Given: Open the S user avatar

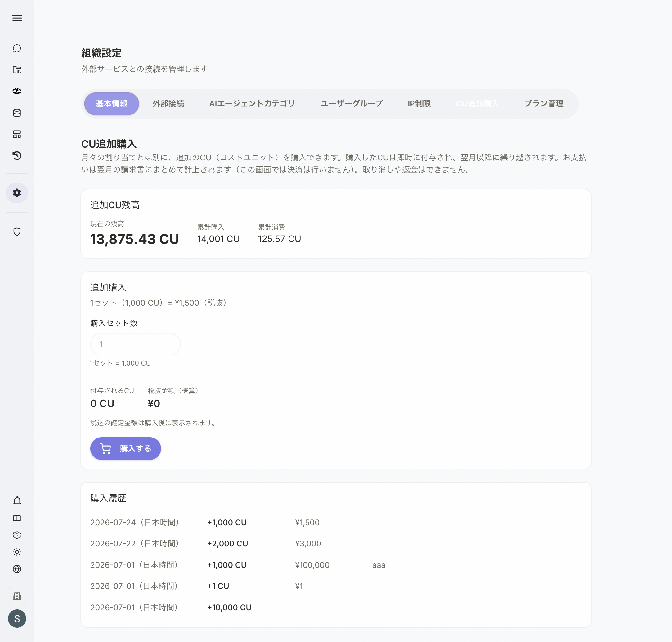Looking at the screenshot, I should [x=17, y=619].
